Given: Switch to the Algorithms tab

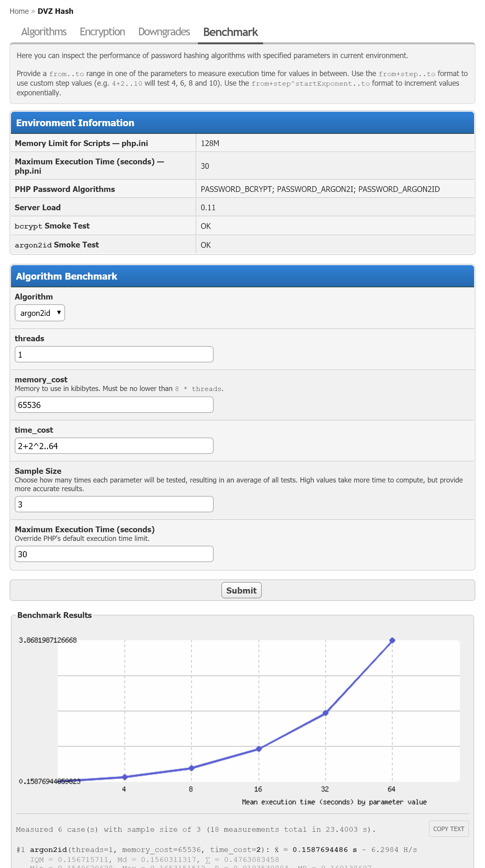Looking at the screenshot, I should [x=44, y=32].
